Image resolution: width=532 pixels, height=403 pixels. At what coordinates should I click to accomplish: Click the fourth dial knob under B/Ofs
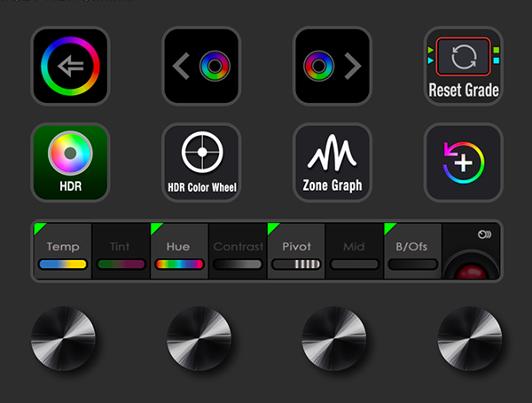470,338
